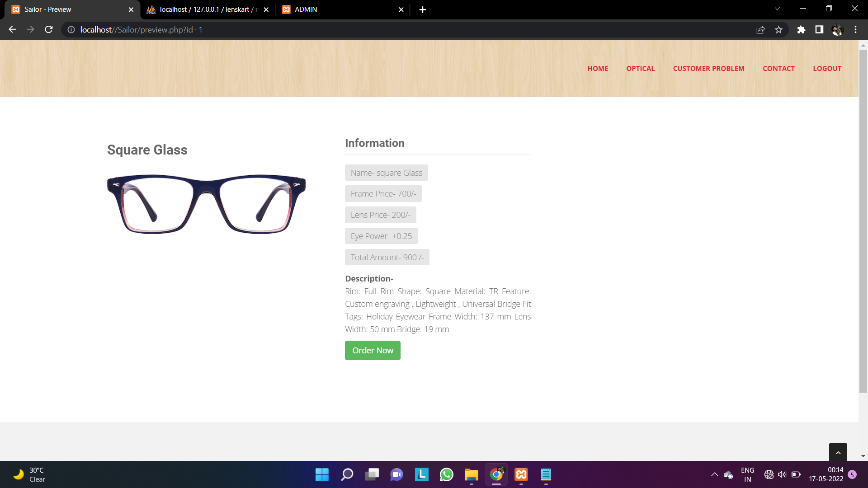The width and height of the screenshot is (868, 488).
Task: Click the forward navigation arrow
Action: pos(30,30)
